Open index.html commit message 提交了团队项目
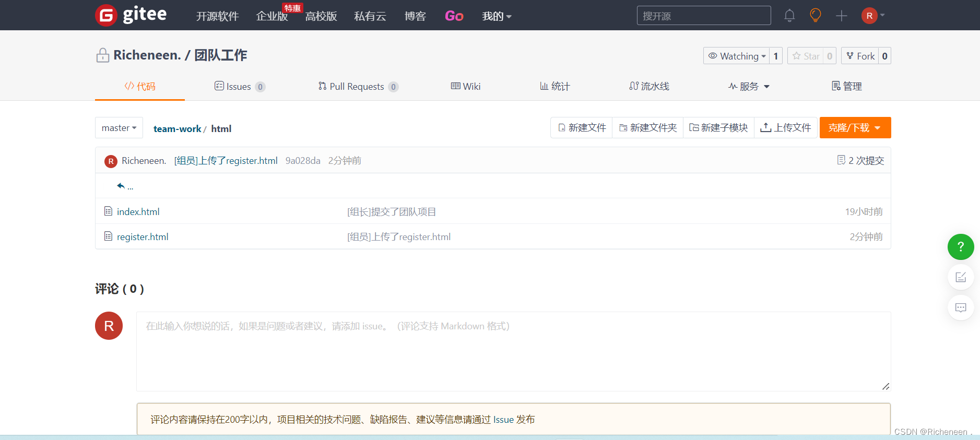Image resolution: width=980 pixels, height=440 pixels. [392, 211]
